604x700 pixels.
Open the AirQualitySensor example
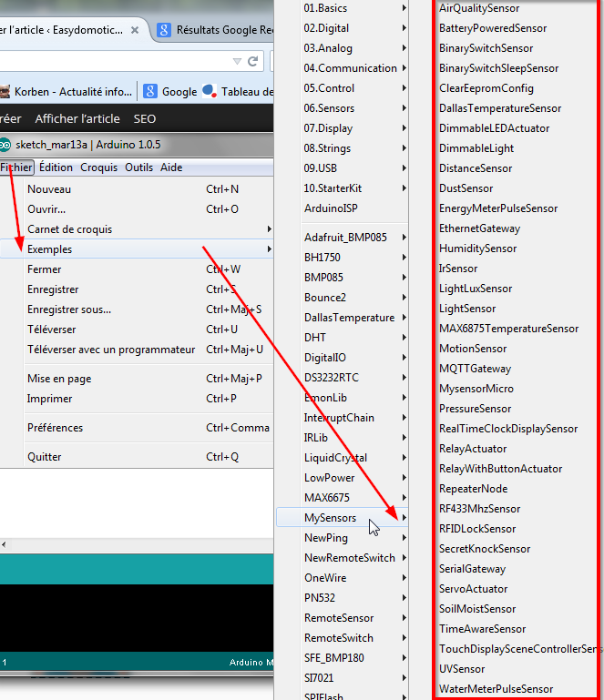point(479,8)
